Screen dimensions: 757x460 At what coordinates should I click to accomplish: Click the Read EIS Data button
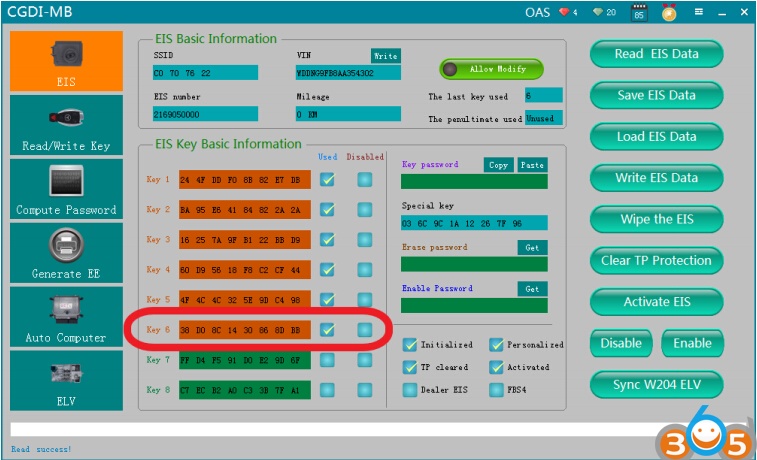point(656,54)
